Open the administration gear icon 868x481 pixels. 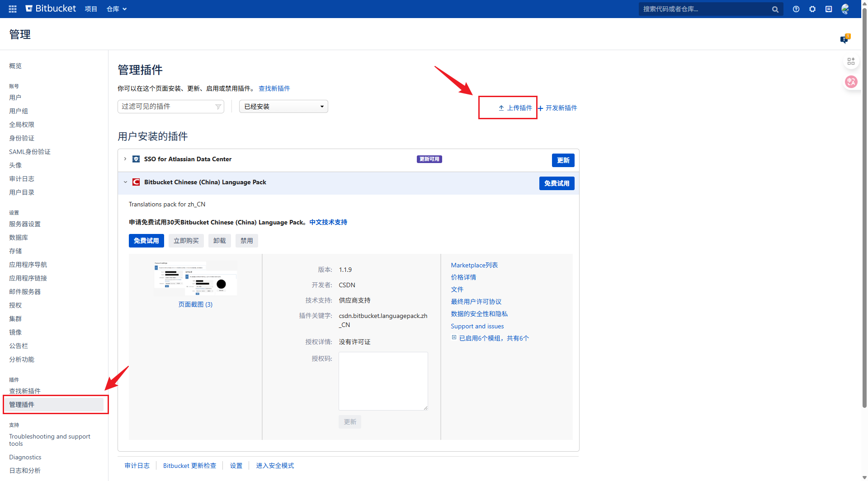(812, 9)
